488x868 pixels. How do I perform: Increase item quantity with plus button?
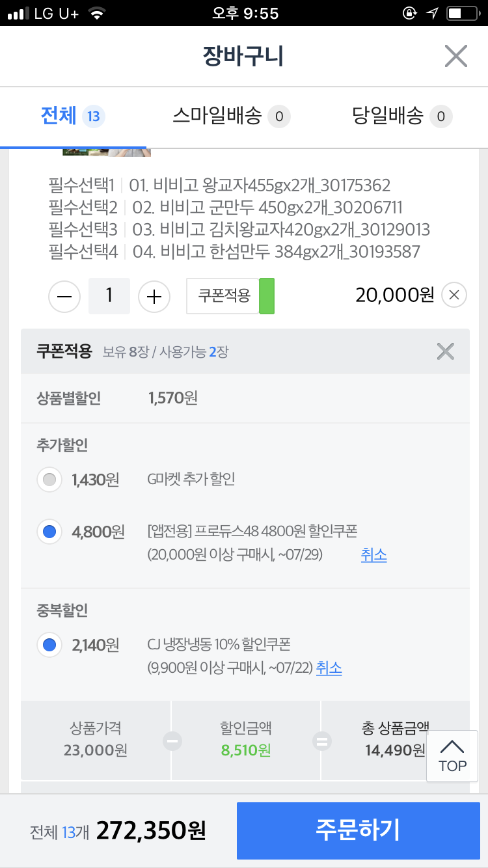[x=154, y=297]
